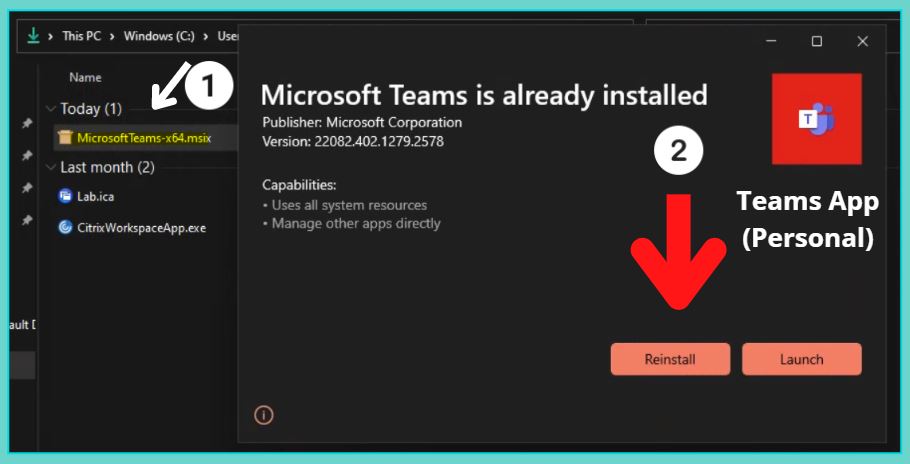This screenshot has width=910, height=464.
Task: Click the CitrixWorkspaceApp.exe icon
Action: point(65,227)
